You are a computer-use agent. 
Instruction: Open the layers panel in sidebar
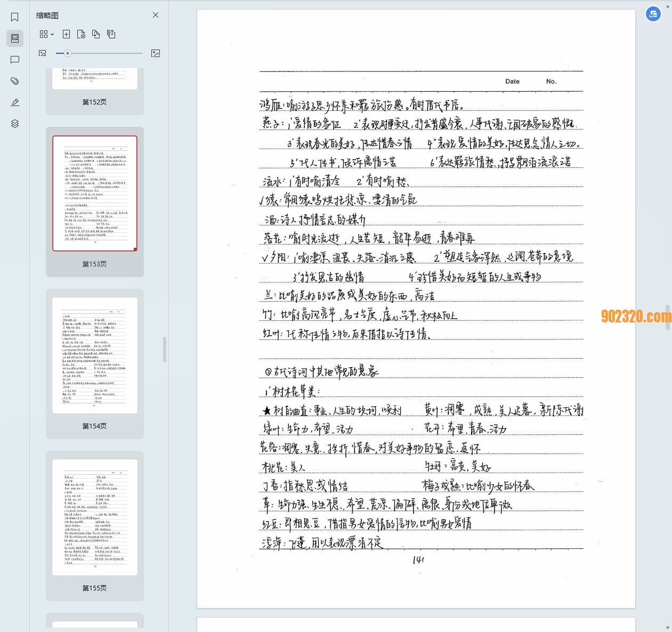click(x=14, y=123)
